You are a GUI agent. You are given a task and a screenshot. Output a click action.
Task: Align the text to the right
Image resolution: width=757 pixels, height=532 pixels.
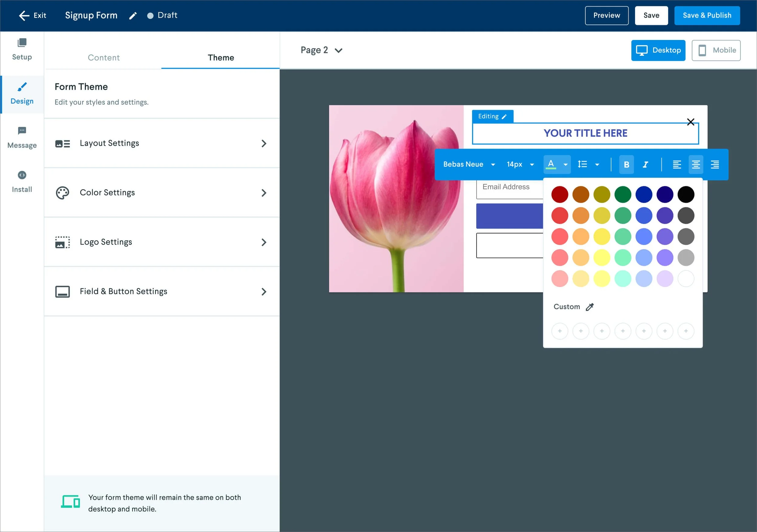point(715,164)
